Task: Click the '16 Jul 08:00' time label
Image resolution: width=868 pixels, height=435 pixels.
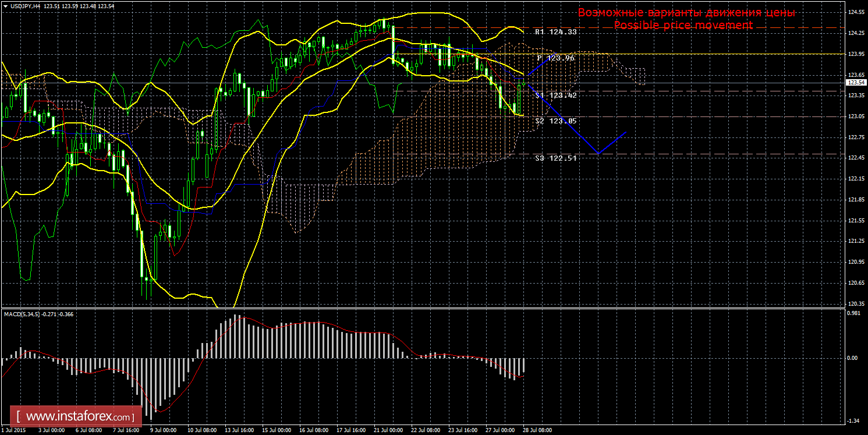Action: tap(313, 430)
